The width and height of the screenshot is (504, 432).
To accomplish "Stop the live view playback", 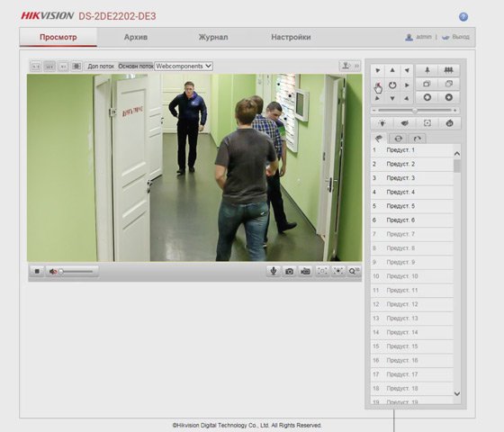I will [x=37, y=272].
